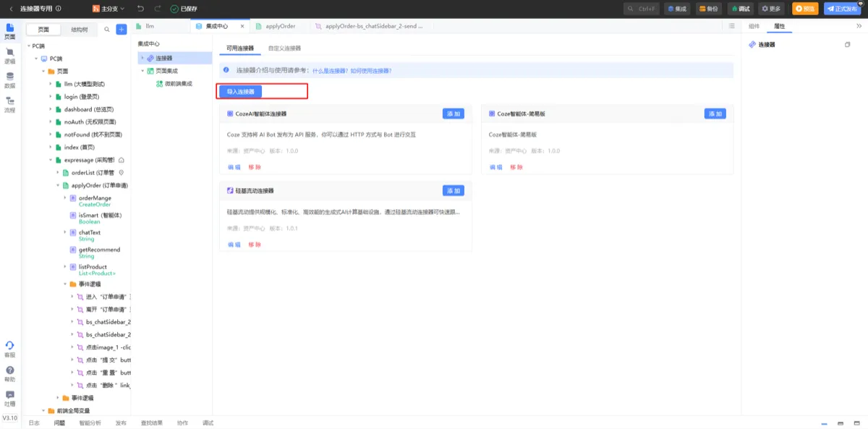Screen dimensions: 868x429
Task: Switch to the 可用连接器 tab
Action: 240,48
